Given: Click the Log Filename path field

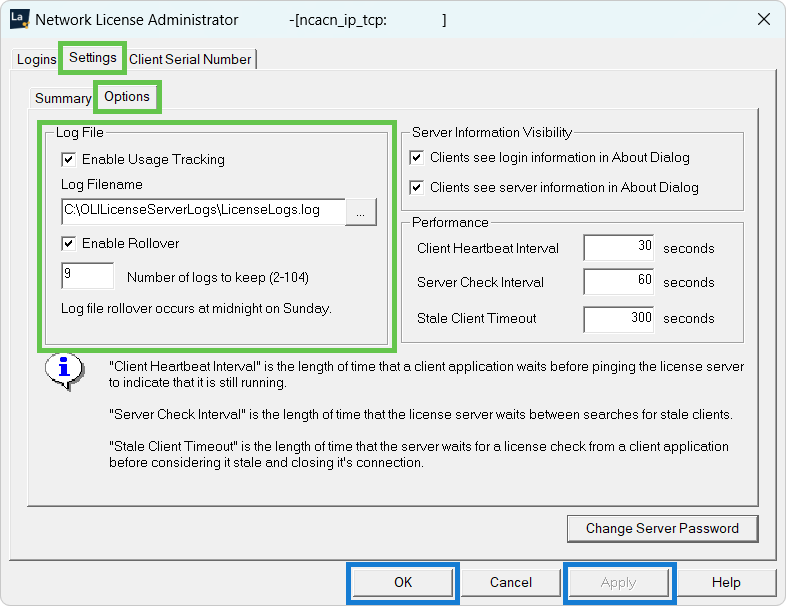Looking at the screenshot, I should coord(204,211).
